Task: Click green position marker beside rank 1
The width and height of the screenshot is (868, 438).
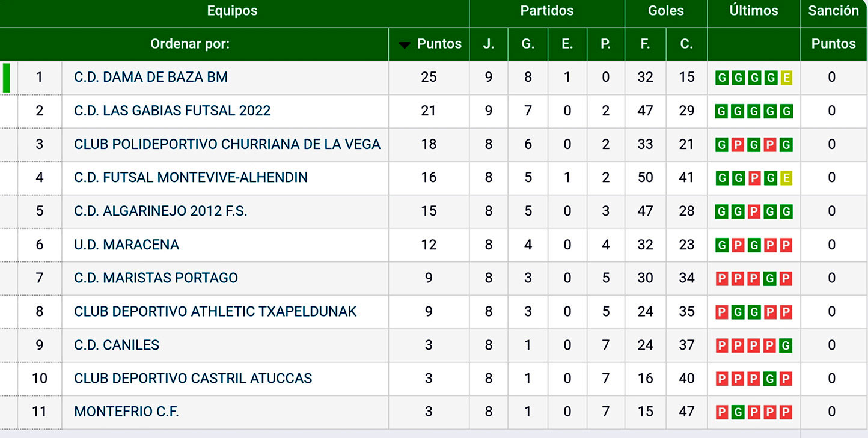Action: 7,78
